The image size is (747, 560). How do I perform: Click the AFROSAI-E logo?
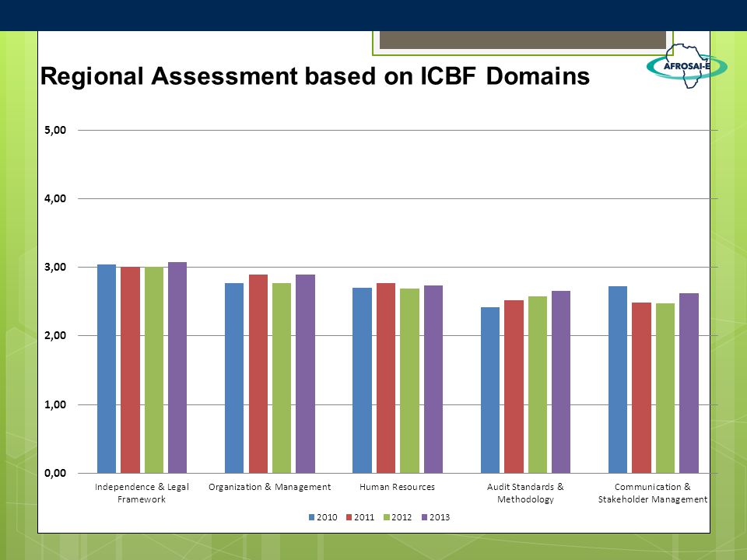pos(686,65)
